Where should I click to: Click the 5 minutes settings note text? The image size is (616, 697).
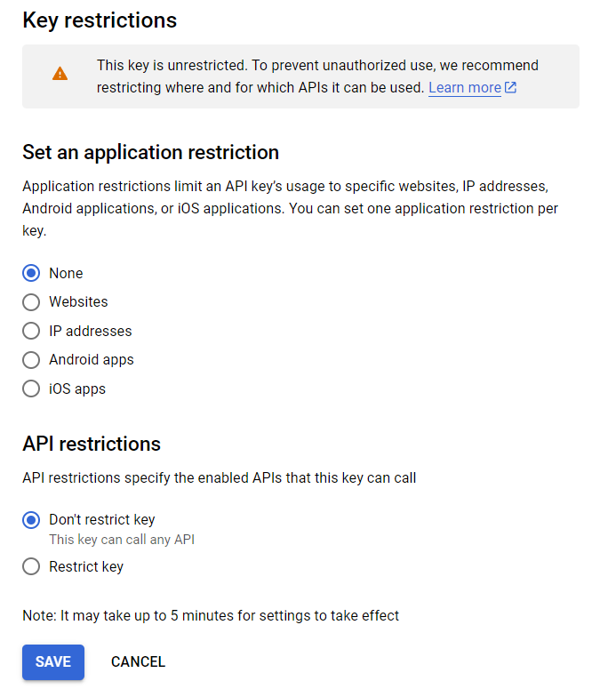[211, 615]
